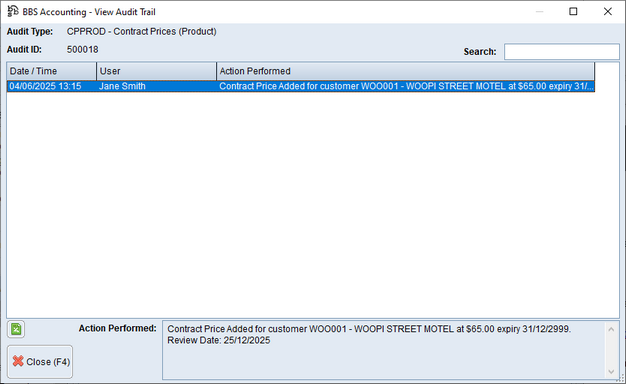The width and height of the screenshot is (626, 384).
Task: Minimize the View Audit Trail window
Action: [x=539, y=12]
